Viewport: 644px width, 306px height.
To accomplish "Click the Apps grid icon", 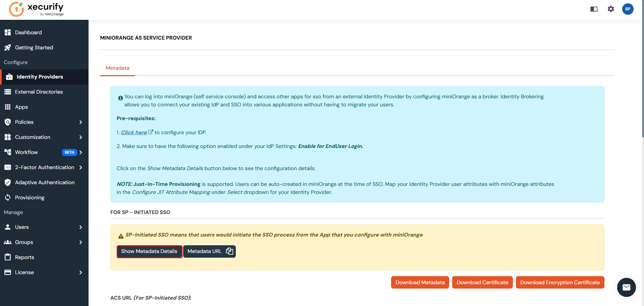I will pyautogui.click(x=8, y=107).
